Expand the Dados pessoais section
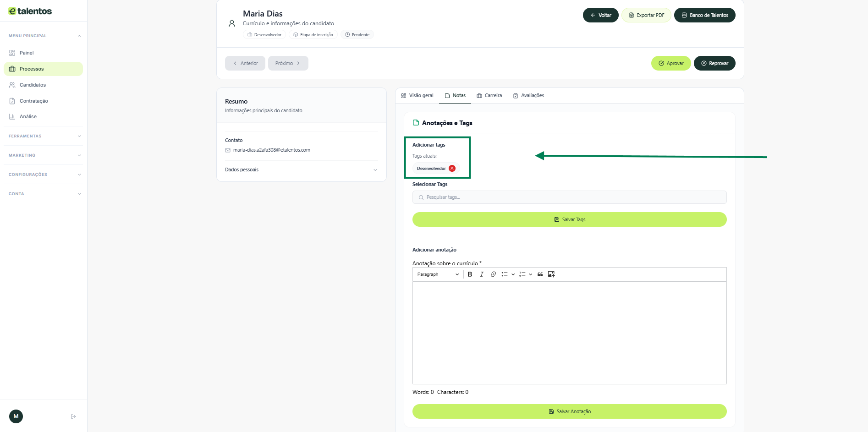The image size is (868, 432). pos(301,170)
